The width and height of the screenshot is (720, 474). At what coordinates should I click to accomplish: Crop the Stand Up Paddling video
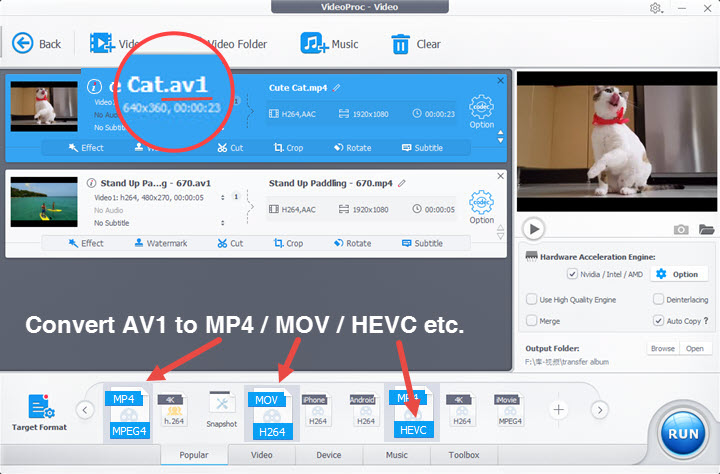point(288,243)
